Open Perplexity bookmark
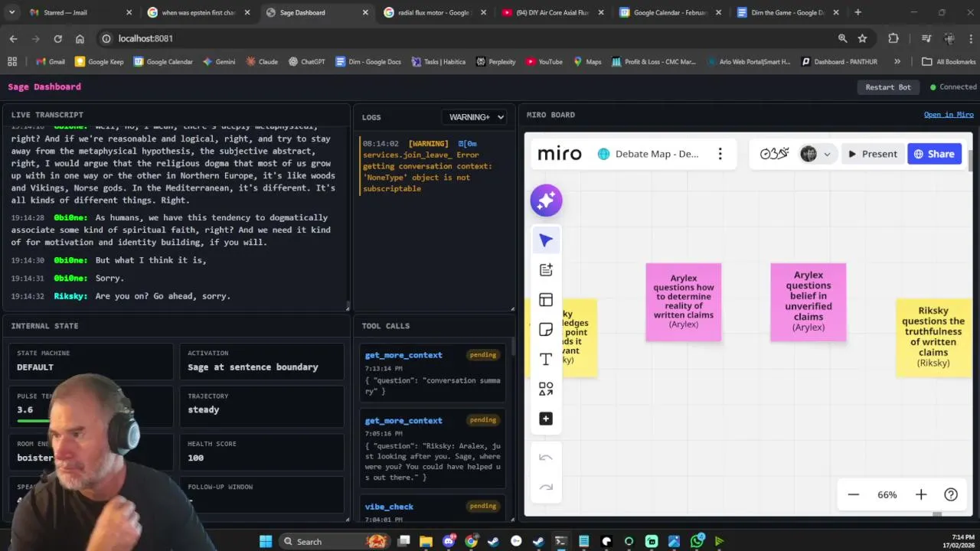The image size is (980, 551). tap(495, 62)
